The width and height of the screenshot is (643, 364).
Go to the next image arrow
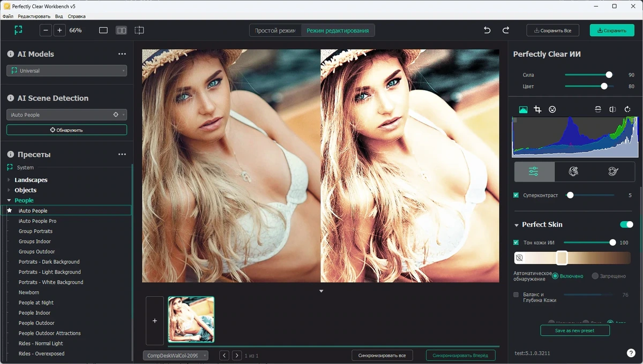pyautogui.click(x=236, y=355)
